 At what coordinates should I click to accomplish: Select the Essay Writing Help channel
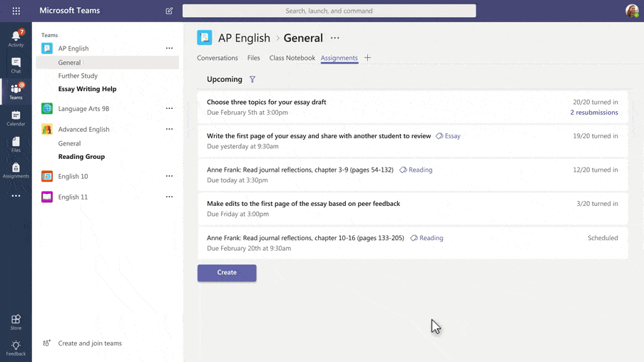click(x=87, y=89)
